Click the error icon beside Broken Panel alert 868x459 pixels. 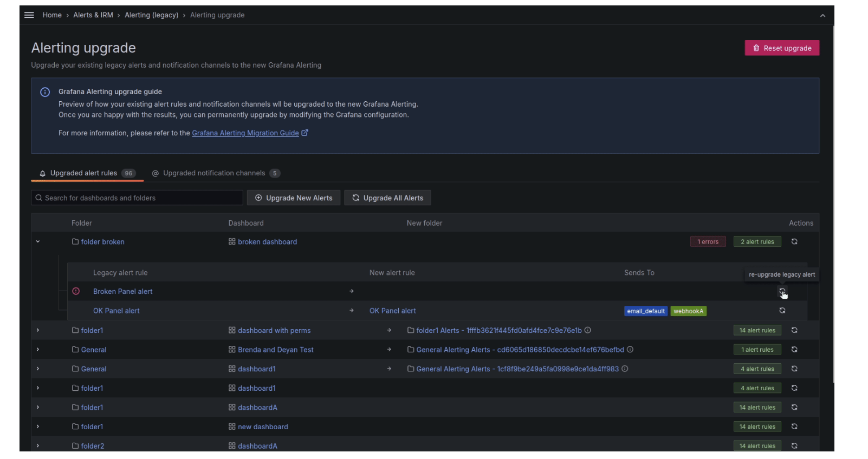click(76, 291)
